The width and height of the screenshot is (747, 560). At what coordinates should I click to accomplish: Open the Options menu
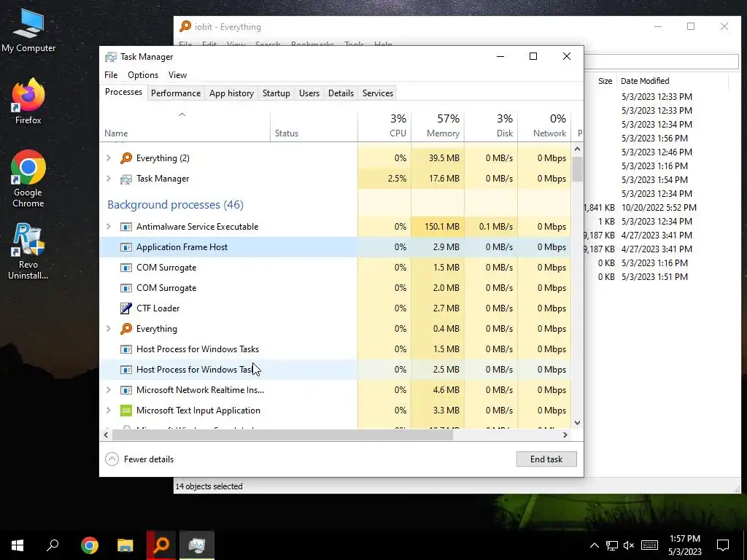(143, 75)
